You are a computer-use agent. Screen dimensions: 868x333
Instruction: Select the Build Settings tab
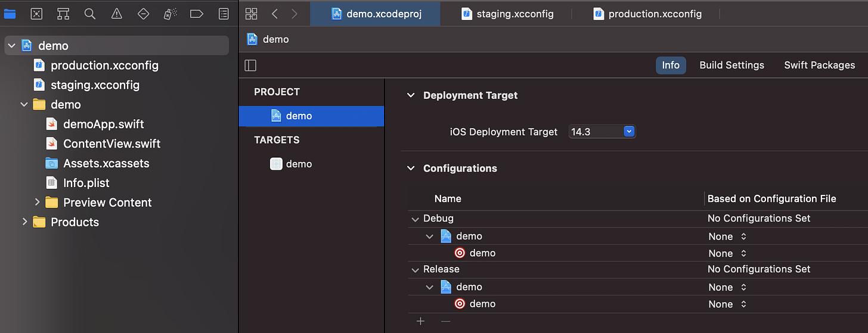731,66
